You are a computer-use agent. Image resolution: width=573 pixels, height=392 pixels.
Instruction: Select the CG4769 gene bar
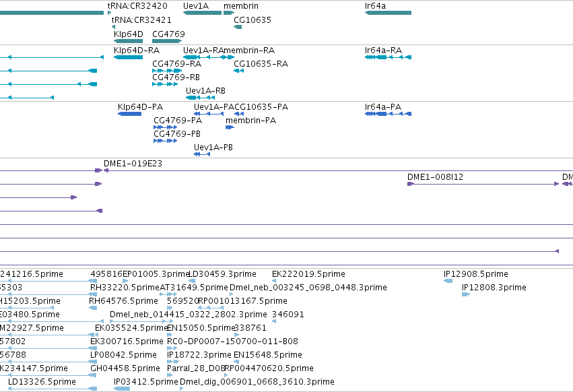coord(166,41)
